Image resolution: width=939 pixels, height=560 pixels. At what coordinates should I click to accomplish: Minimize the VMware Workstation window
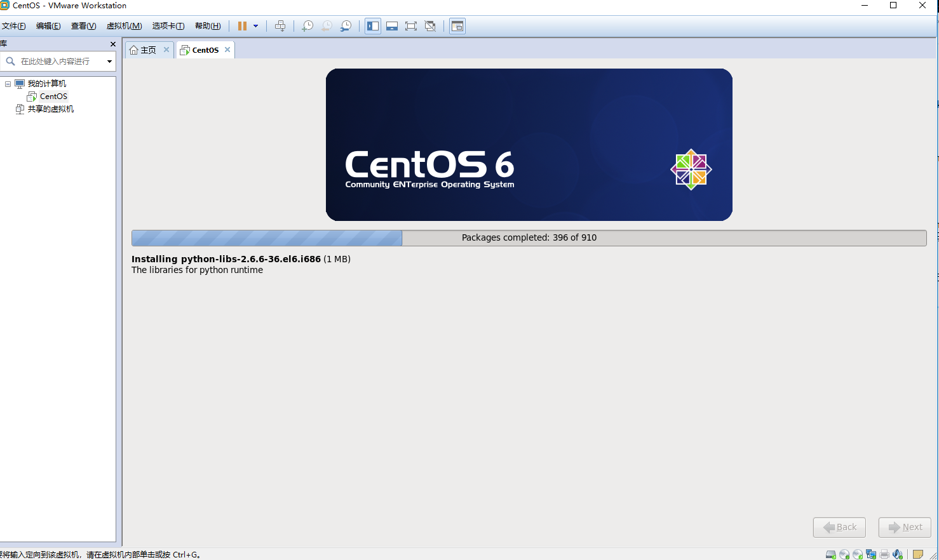click(865, 5)
